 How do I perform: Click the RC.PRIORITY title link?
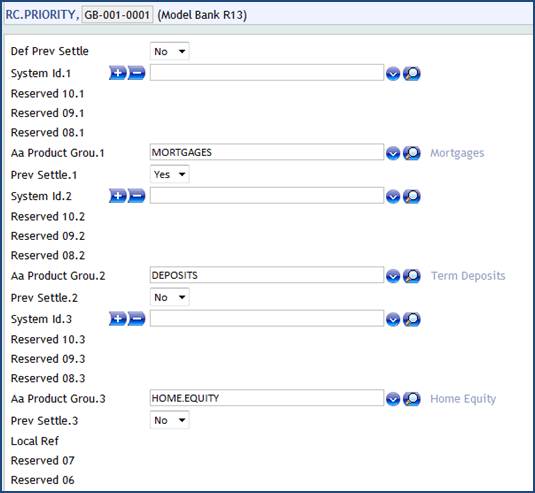pyautogui.click(x=40, y=15)
